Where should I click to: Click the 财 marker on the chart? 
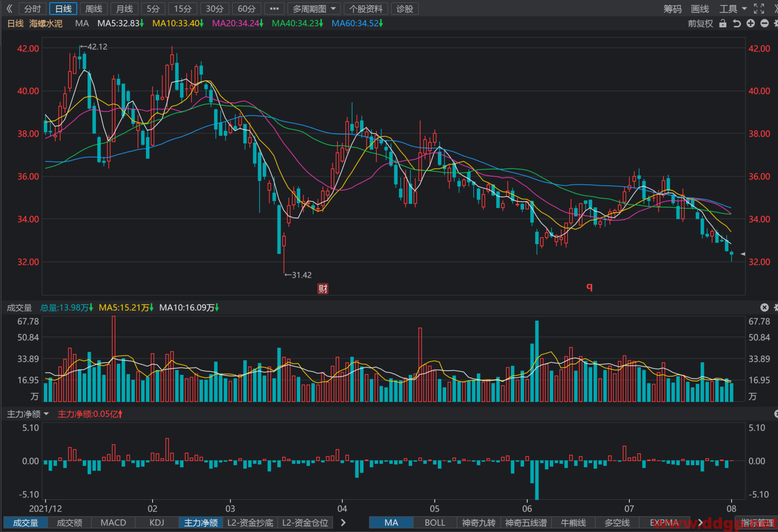323,289
